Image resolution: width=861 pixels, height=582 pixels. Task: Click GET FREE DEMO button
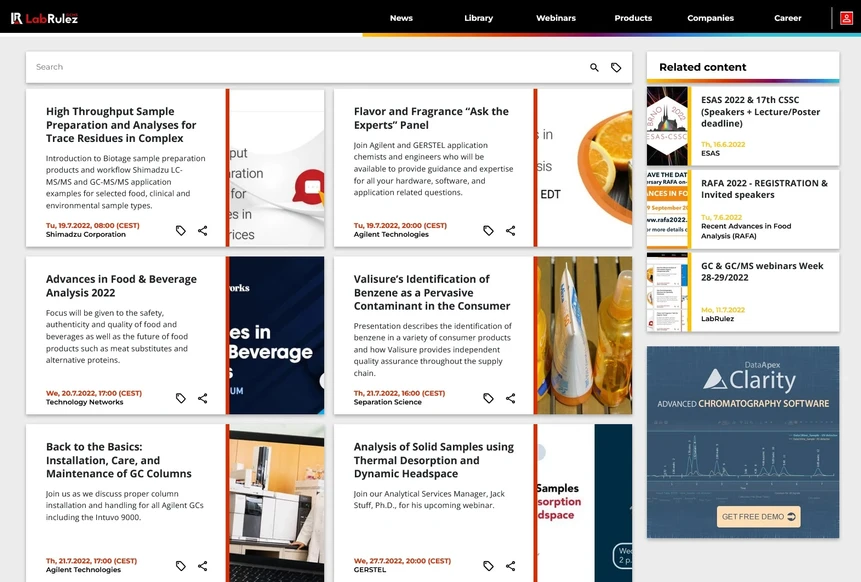[758, 517]
